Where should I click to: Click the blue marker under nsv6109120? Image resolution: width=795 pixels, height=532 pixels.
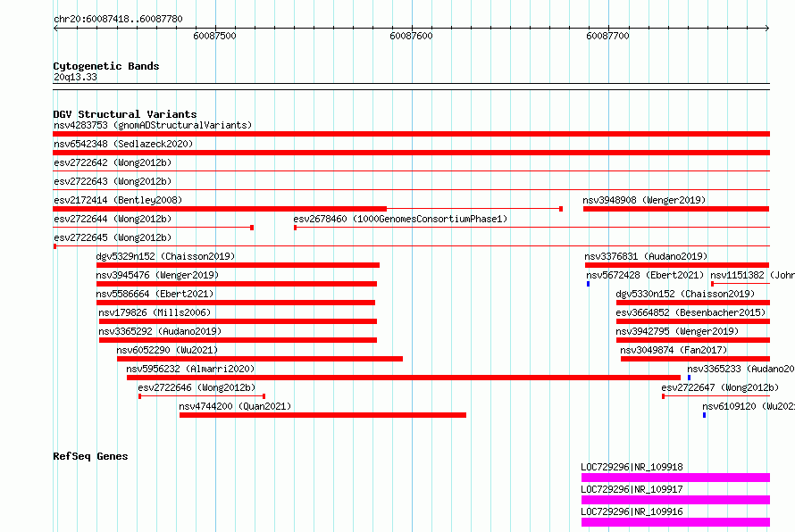coord(704,415)
